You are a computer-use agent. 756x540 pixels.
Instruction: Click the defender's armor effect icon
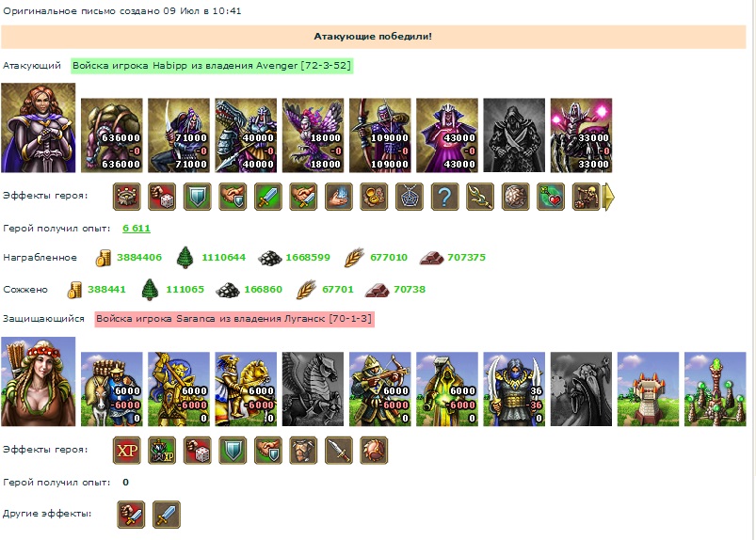pyautogui.click(x=303, y=451)
